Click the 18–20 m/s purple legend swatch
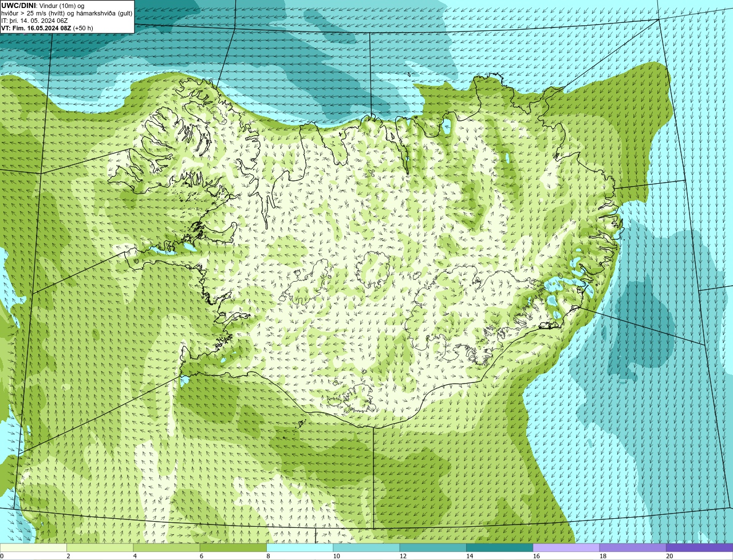Image resolution: width=733 pixels, height=560 pixels. (633, 547)
